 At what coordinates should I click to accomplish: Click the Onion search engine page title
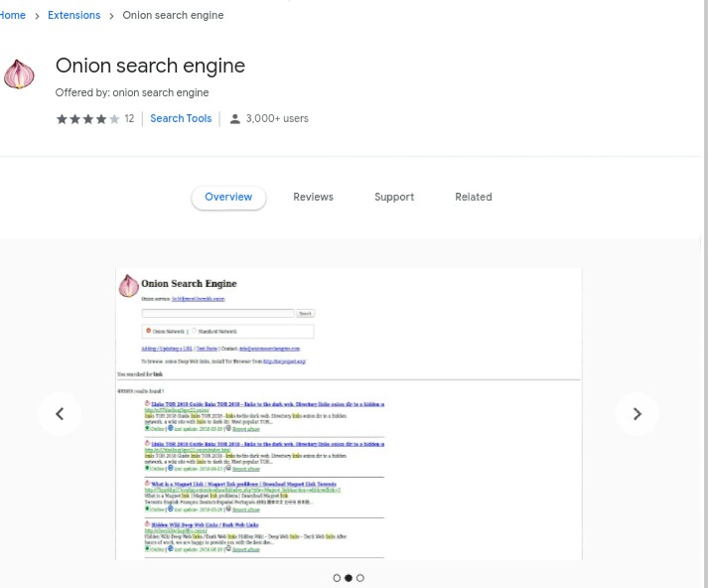point(150,66)
